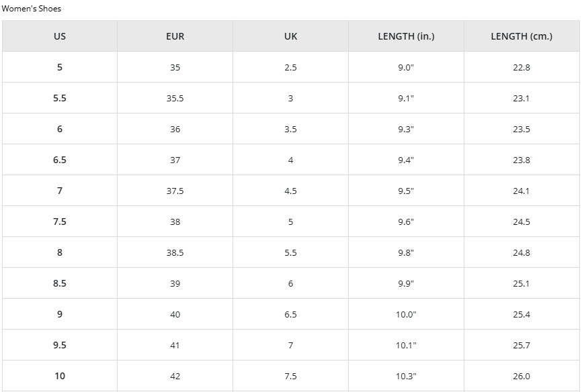Select US size 8.5 cell

point(60,283)
